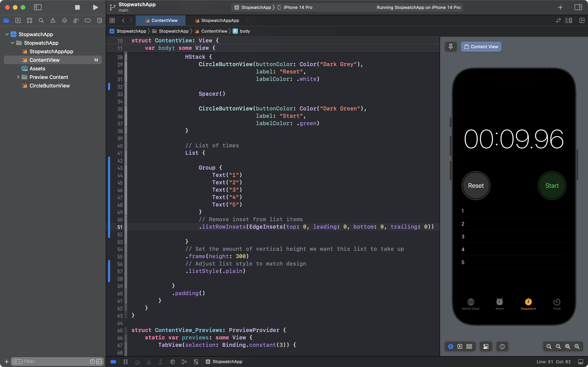Viewport: 588px width, 367px height.
Task: Toggle the right inspector panel
Action: pos(578,7)
